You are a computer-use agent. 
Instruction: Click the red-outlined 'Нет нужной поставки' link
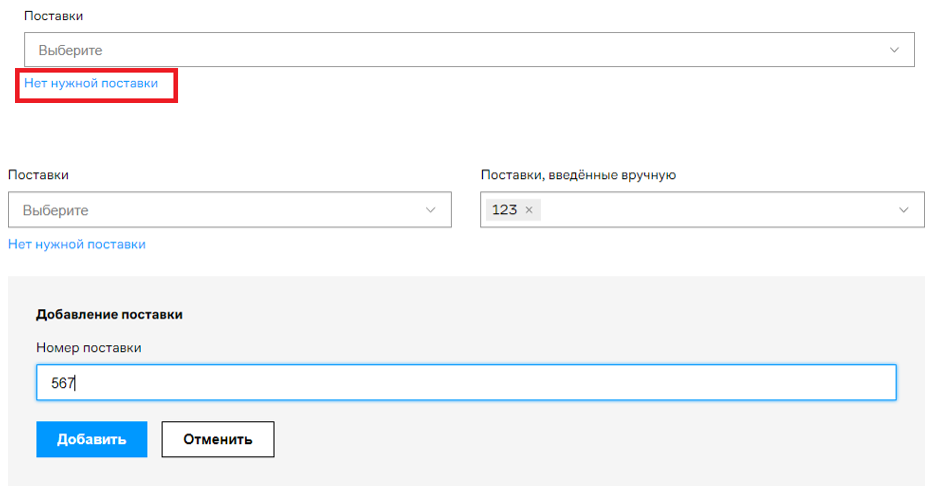[x=91, y=84]
